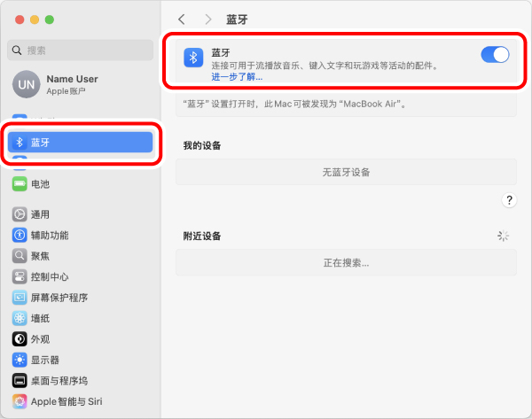Select 蓝牙 in the sidebar

coord(80,142)
